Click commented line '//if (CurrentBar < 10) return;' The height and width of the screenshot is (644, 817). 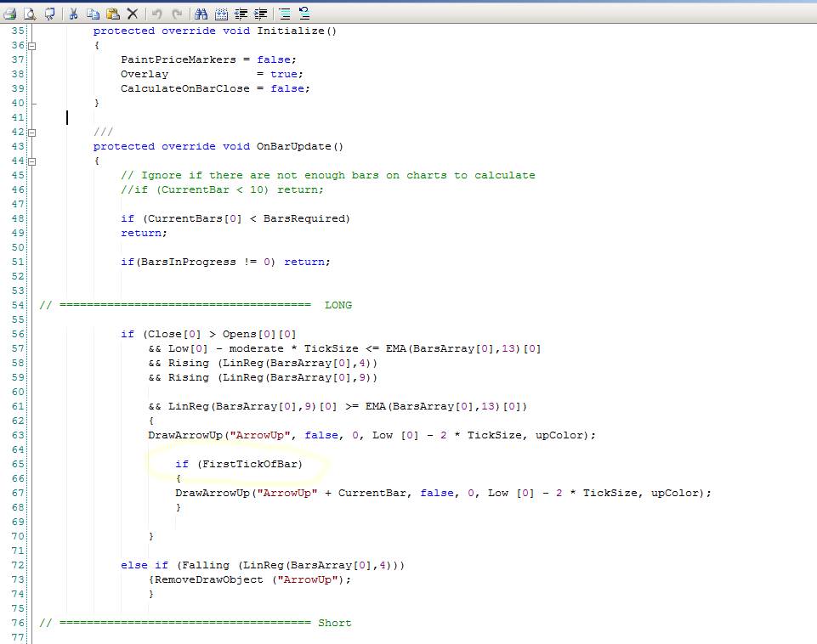[222, 189]
